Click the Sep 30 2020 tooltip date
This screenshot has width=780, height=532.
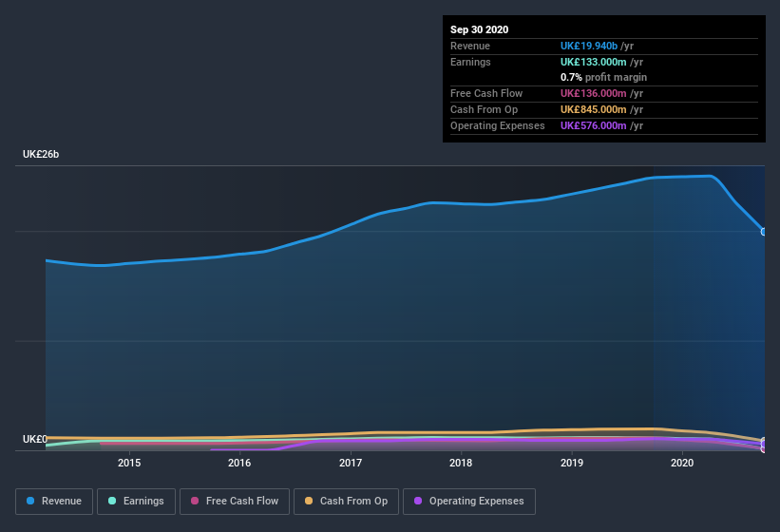tap(479, 29)
